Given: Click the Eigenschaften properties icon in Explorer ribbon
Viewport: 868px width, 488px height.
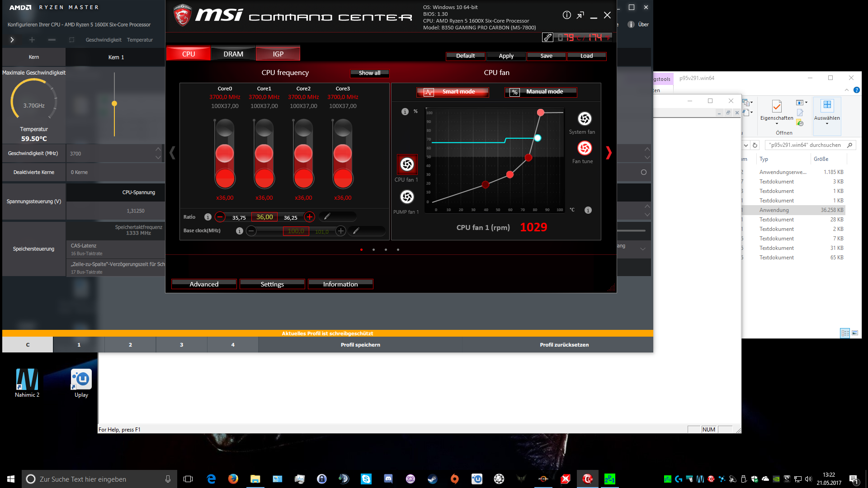Looking at the screenshot, I should (x=777, y=106).
